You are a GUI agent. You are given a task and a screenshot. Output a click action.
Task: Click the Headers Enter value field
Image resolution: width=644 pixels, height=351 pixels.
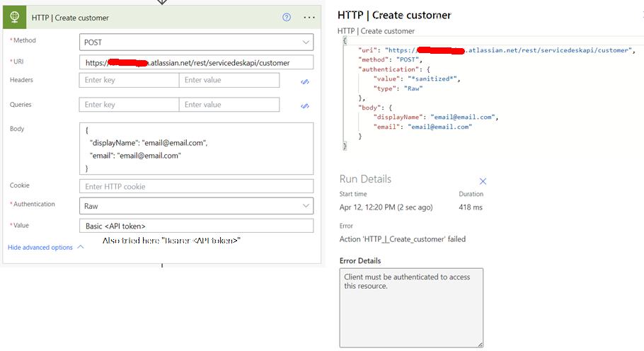click(x=229, y=80)
